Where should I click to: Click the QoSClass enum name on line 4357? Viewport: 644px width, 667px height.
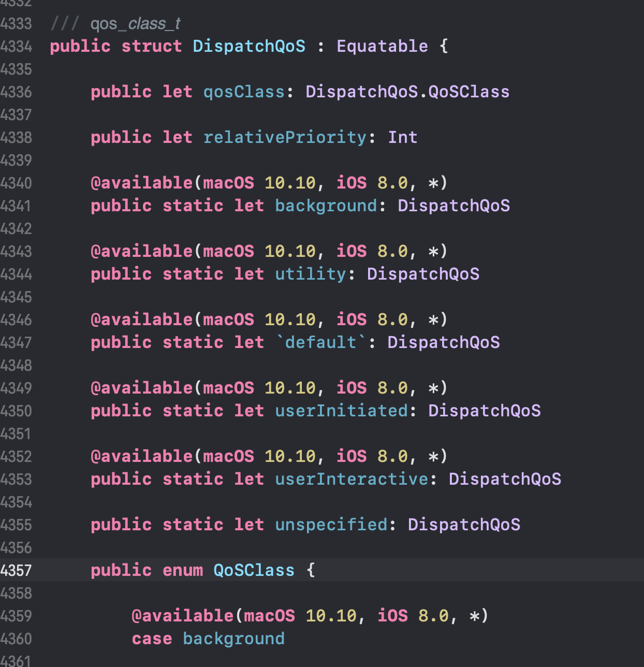tap(254, 570)
